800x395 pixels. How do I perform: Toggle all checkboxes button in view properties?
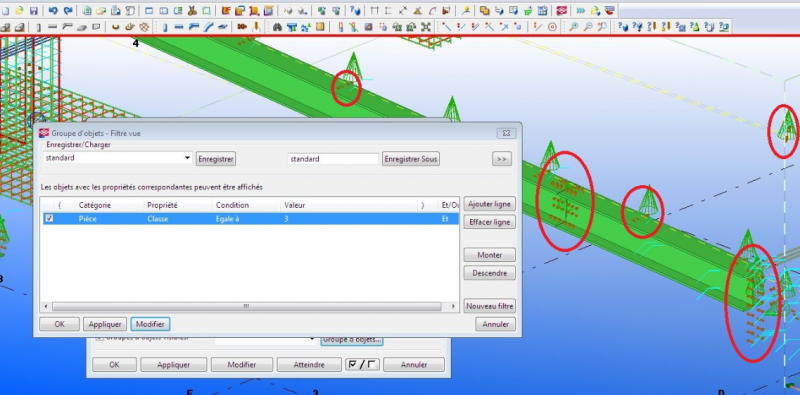362,364
